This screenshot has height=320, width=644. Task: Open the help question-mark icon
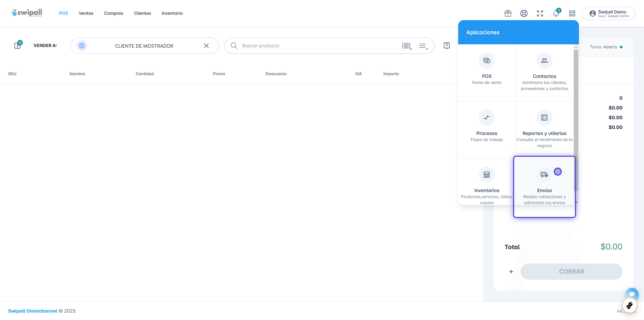coord(446,46)
